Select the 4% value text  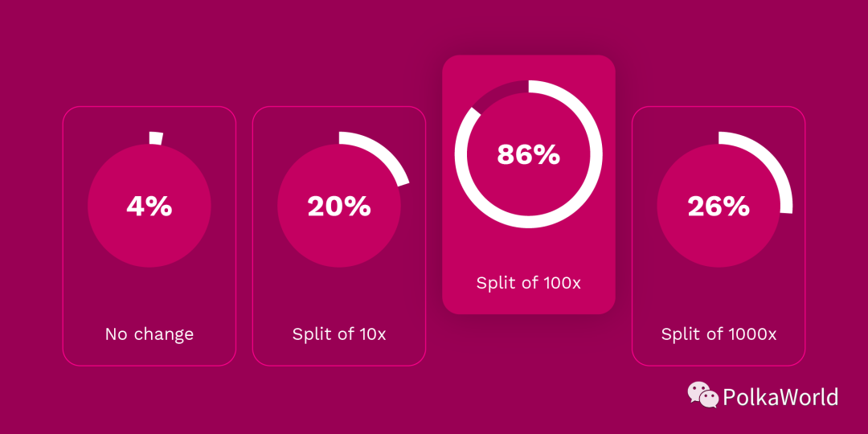149,207
